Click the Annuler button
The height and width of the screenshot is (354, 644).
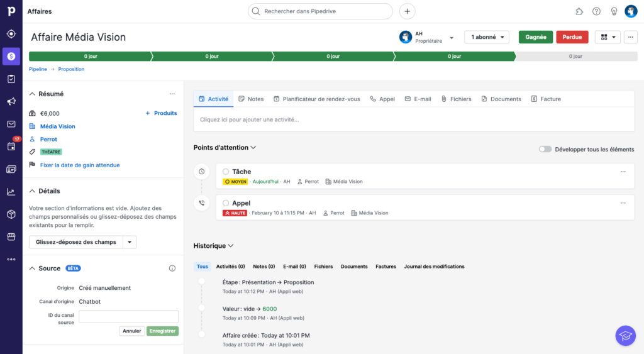click(x=132, y=331)
